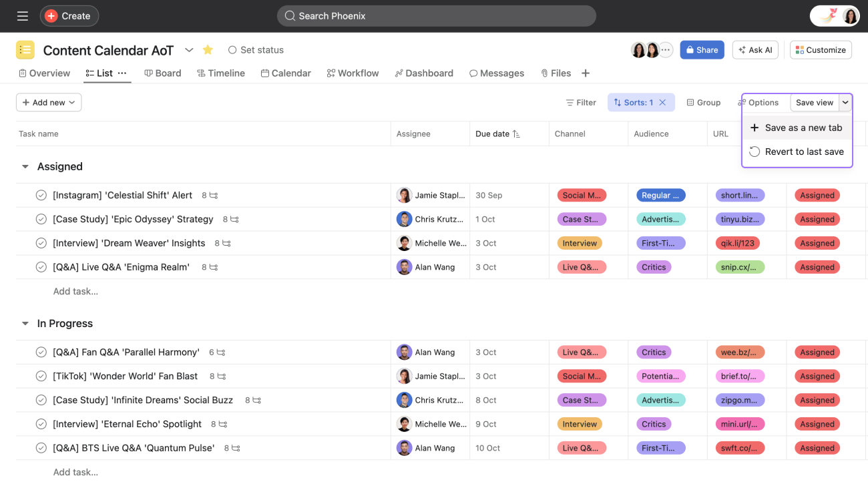Collapse the In Progress section
868x486 pixels.
pyautogui.click(x=25, y=324)
